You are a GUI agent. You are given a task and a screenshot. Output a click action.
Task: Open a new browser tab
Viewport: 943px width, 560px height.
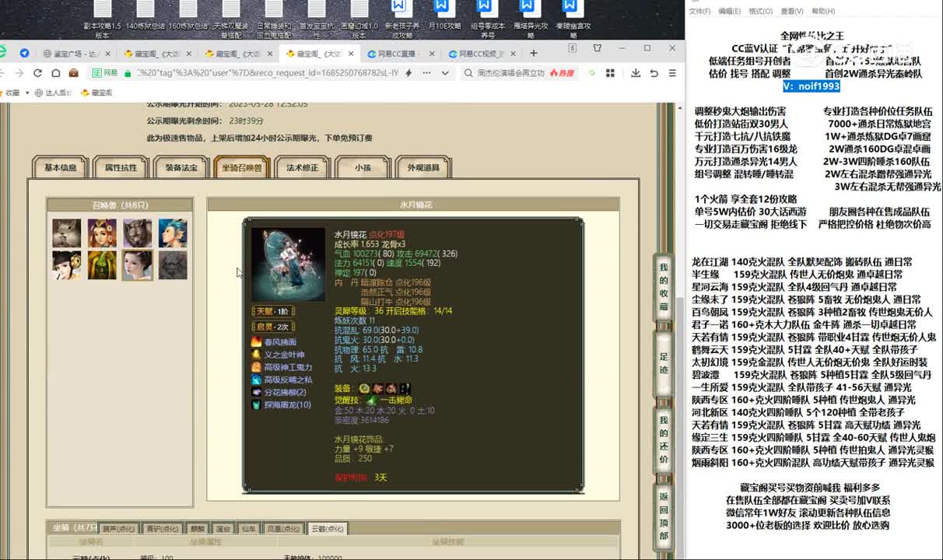click(534, 54)
